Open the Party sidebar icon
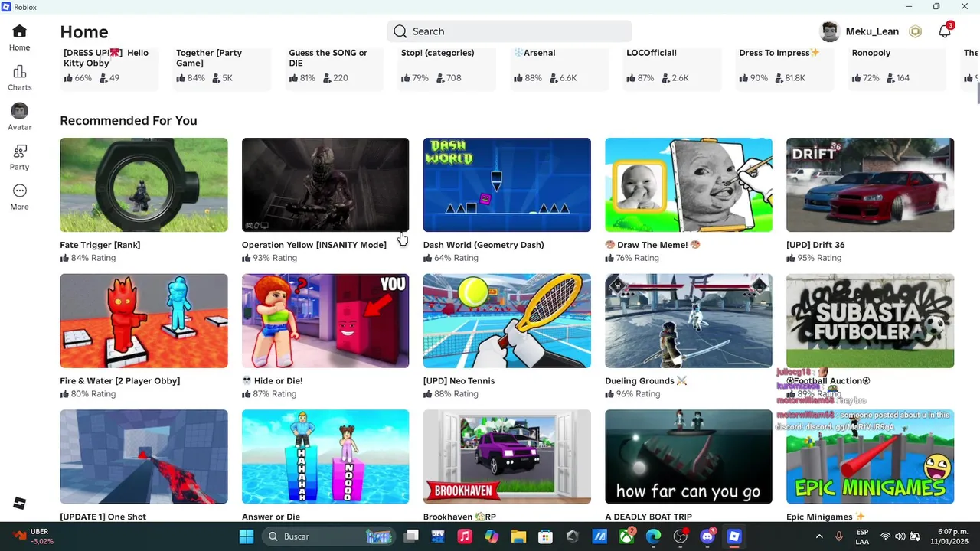Viewport: 980px width, 551px height. pyautogui.click(x=20, y=151)
